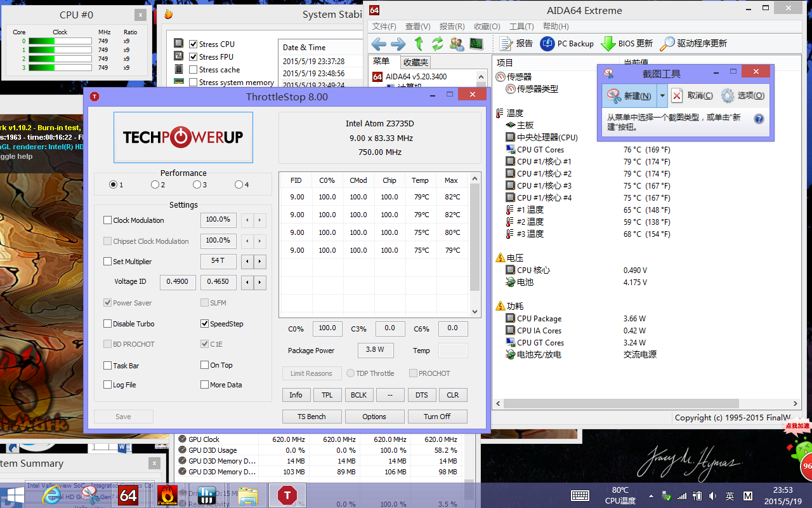The image size is (812, 508).
Task: Toggle Stress FPU in System Stability window
Action: (x=193, y=57)
